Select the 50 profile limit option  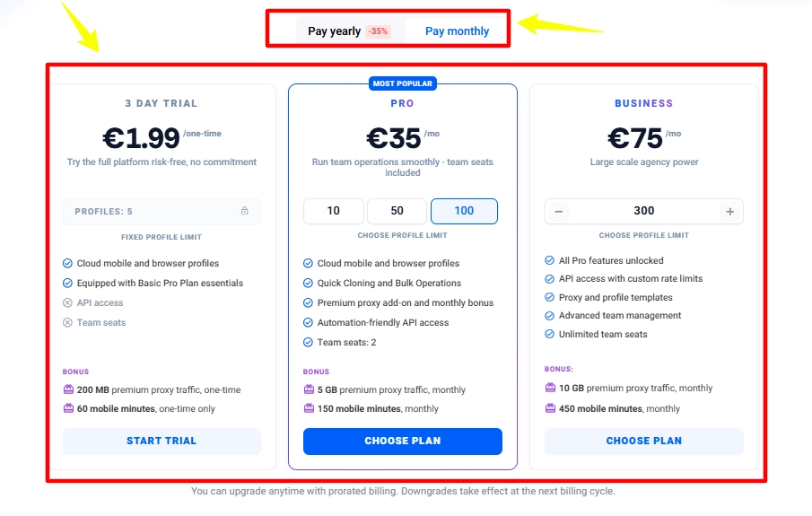[x=397, y=211]
